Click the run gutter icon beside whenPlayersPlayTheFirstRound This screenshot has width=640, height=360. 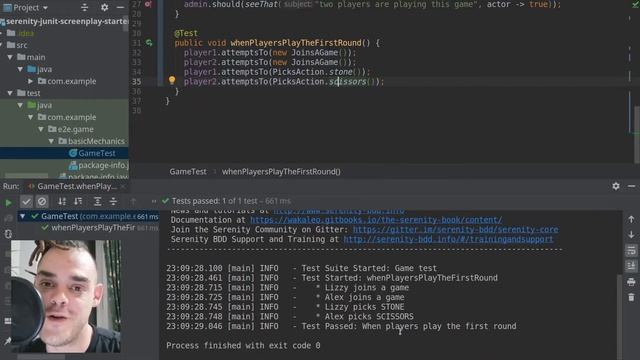click(x=149, y=42)
